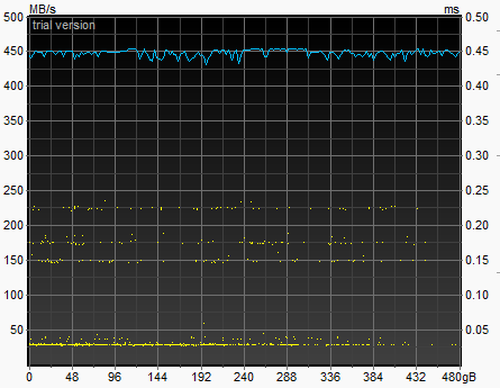Click the 96 label on gB axis
Viewport: 500px width, 388px height.
coord(115,377)
